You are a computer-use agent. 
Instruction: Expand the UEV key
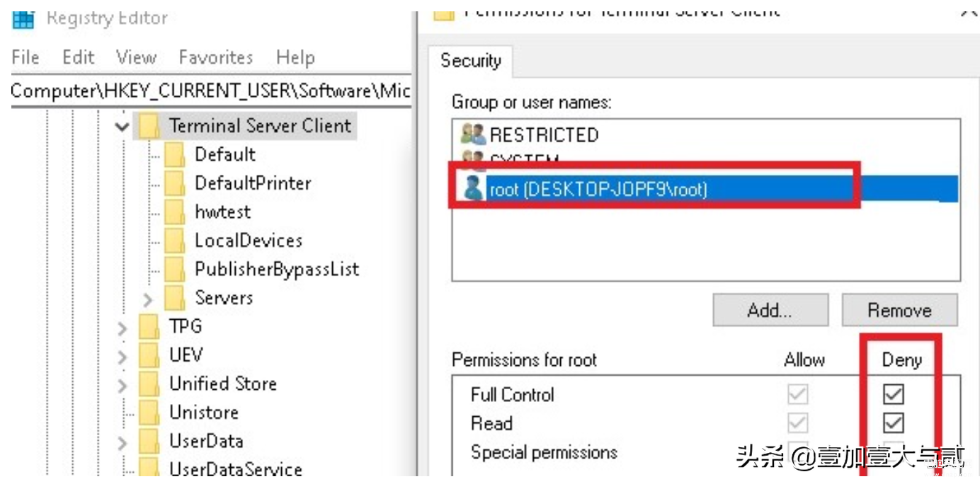pos(122,357)
